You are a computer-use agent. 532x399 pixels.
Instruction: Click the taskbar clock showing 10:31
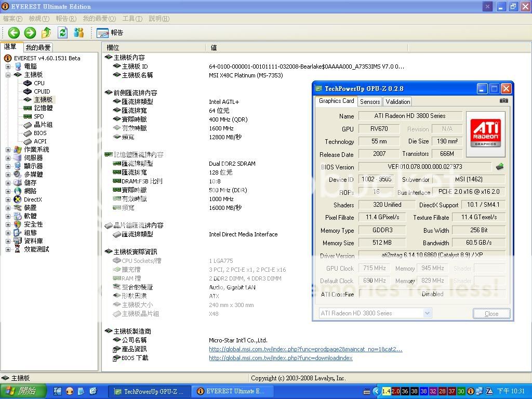(x=511, y=391)
